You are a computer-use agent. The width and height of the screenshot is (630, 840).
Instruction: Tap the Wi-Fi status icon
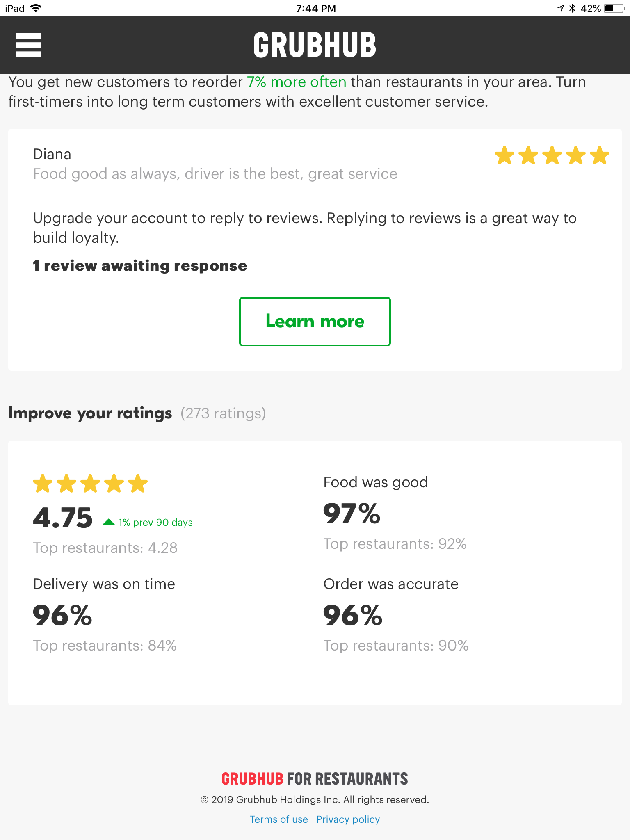(36, 8)
